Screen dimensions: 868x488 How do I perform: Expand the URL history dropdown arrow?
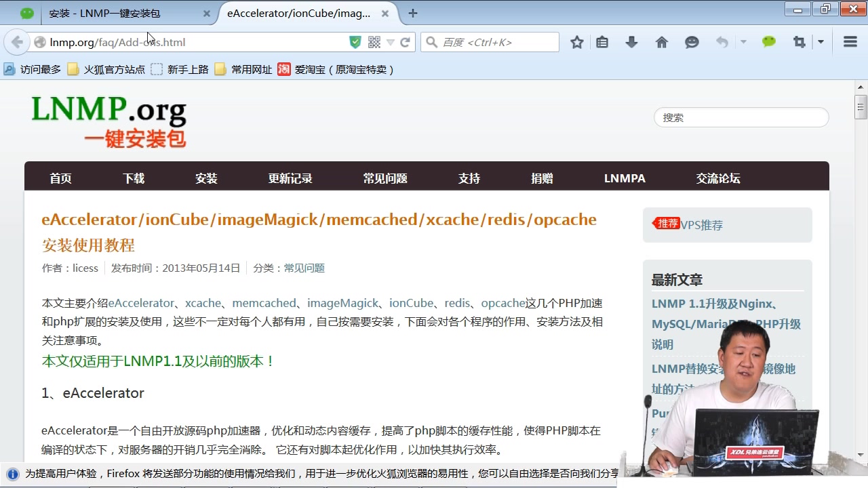click(x=391, y=42)
